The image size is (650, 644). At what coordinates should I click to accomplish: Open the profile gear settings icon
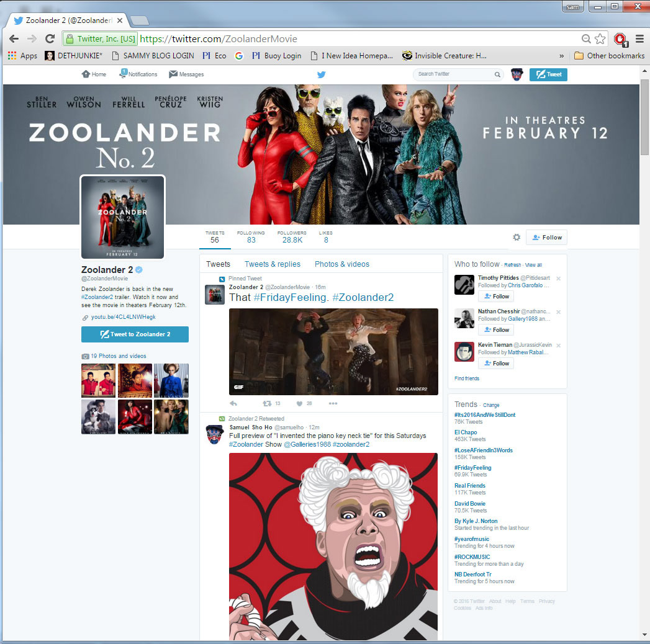point(517,237)
